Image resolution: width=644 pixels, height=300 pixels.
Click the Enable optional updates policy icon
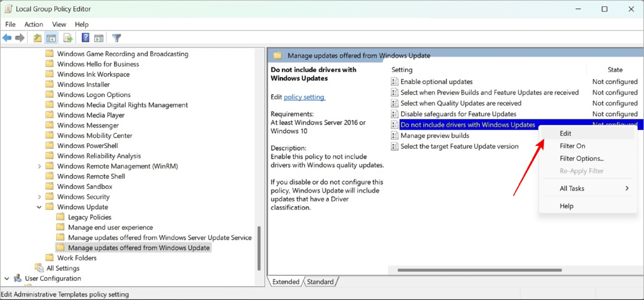tap(395, 81)
